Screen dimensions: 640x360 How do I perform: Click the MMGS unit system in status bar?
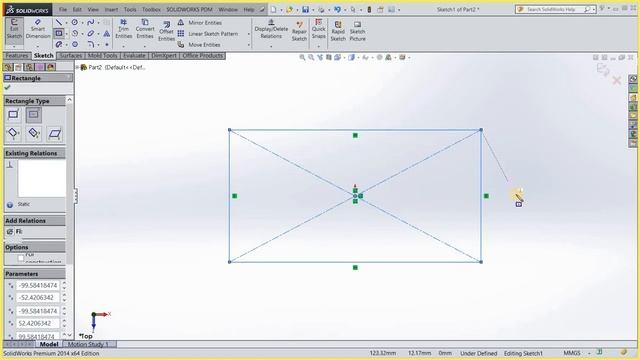pos(572,353)
